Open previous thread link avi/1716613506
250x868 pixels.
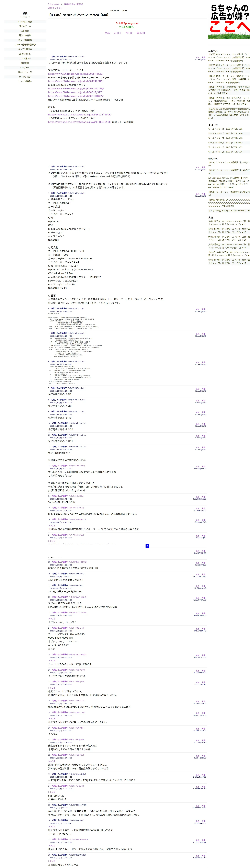[80, 122]
